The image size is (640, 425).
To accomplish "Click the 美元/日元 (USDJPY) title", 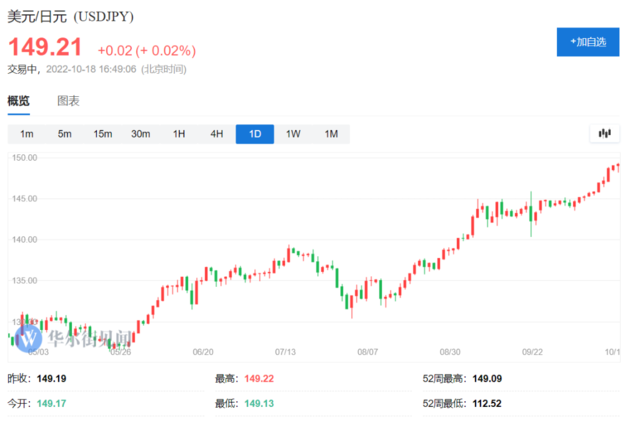I will pyautogui.click(x=71, y=17).
